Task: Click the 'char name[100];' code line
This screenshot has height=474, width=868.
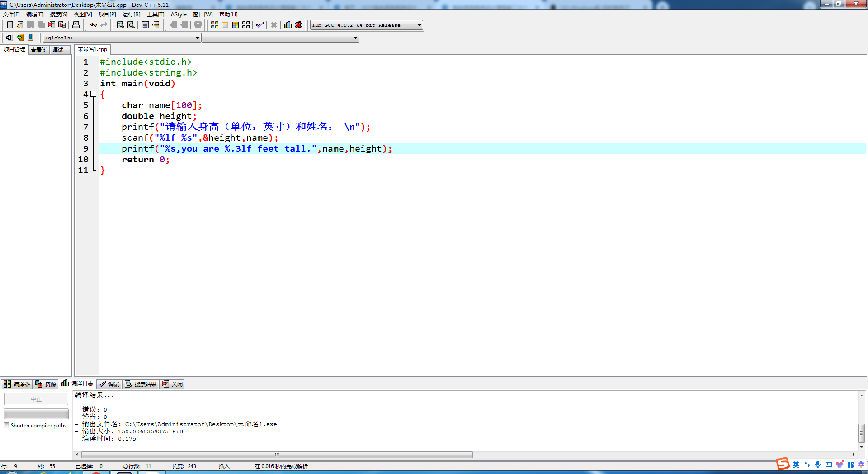Action: pos(162,105)
